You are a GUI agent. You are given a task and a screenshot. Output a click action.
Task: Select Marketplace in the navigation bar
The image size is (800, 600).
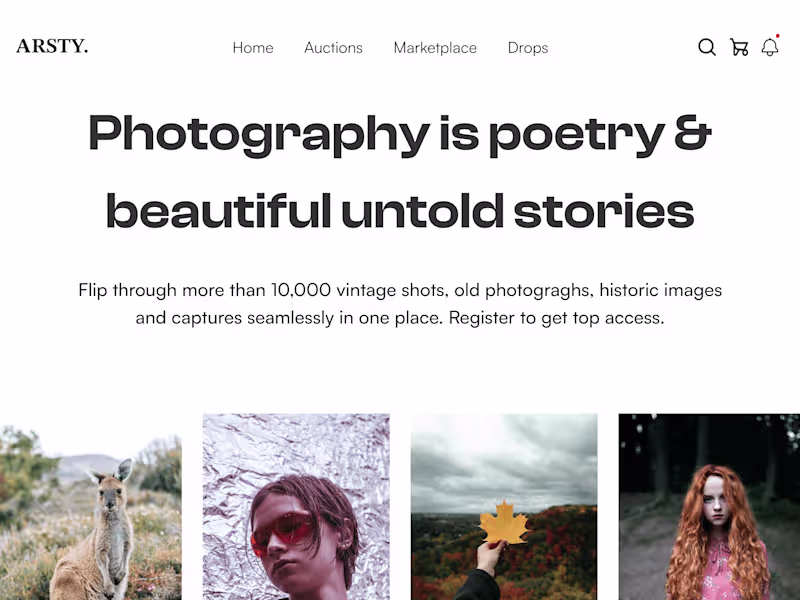tap(435, 48)
